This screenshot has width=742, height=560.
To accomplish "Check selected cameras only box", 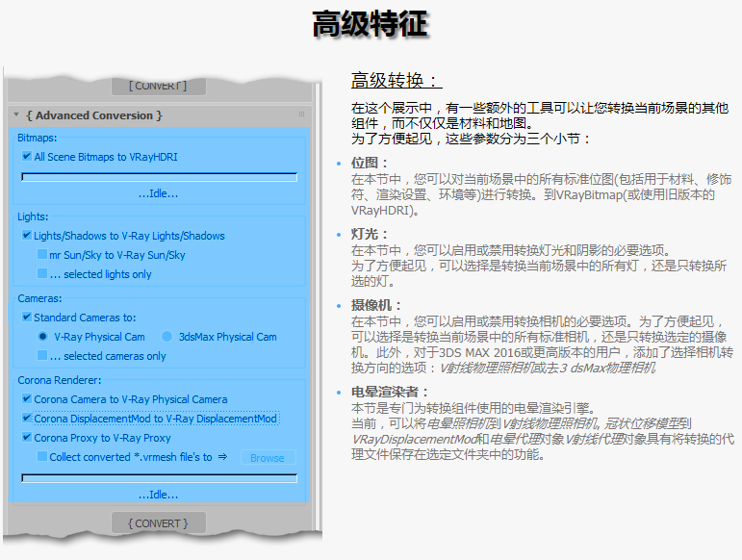I will tap(42, 356).
